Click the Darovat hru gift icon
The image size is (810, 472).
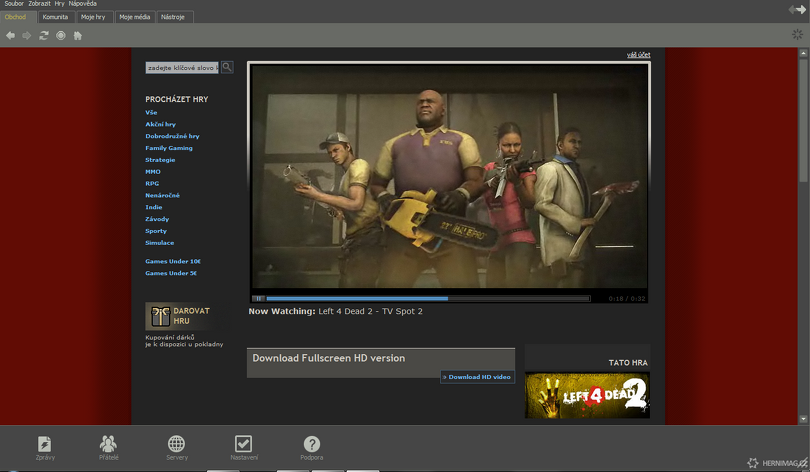tap(161, 316)
